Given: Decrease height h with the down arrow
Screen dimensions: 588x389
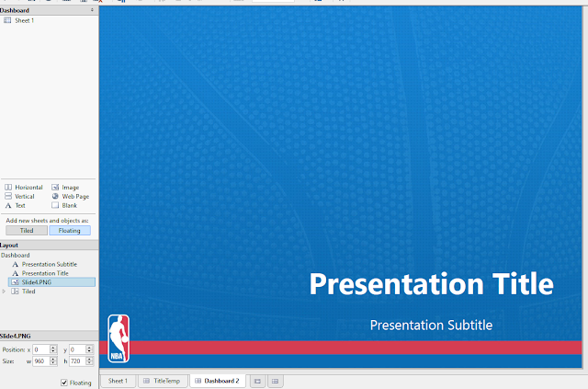Looking at the screenshot, I should [89, 363].
